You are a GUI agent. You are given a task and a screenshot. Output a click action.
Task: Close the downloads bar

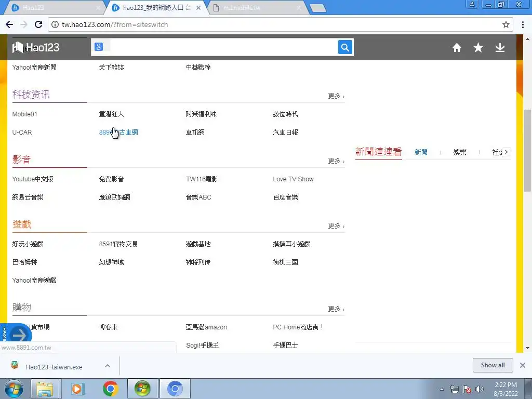tap(523, 365)
